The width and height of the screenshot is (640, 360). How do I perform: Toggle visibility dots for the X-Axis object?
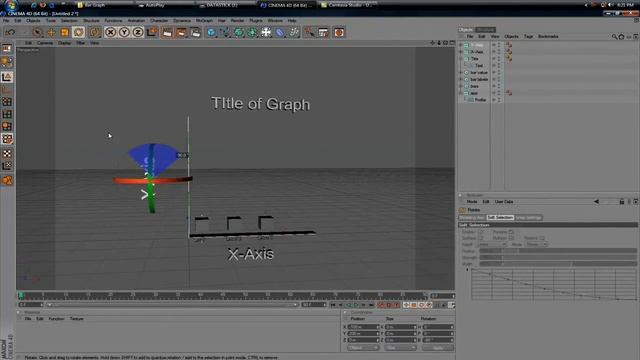498,52
